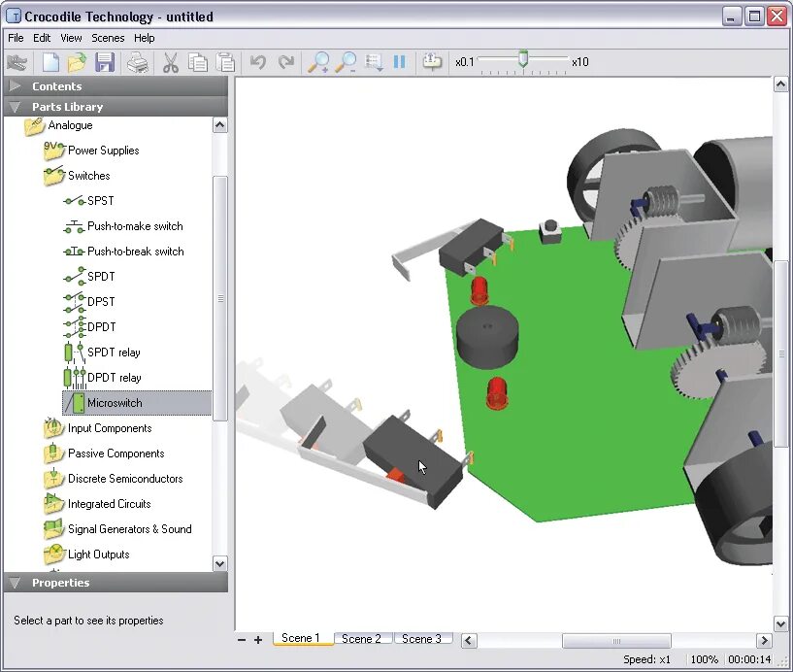Paste with the clipboard toolbar icon

point(225,63)
